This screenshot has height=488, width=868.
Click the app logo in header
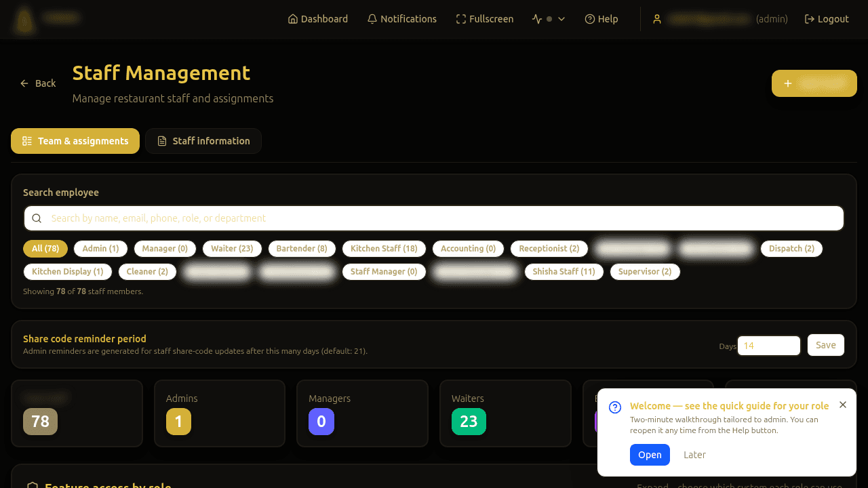coord(25,20)
